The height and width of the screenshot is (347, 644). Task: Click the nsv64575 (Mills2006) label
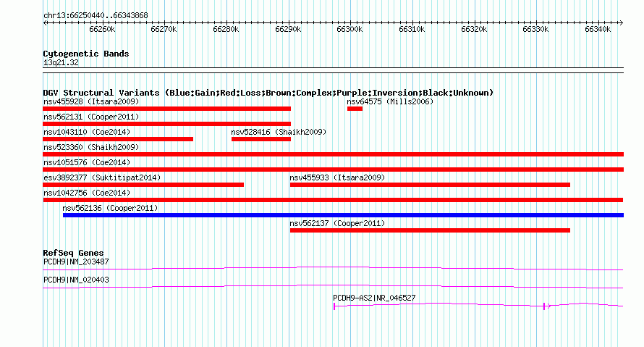click(390, 101)
